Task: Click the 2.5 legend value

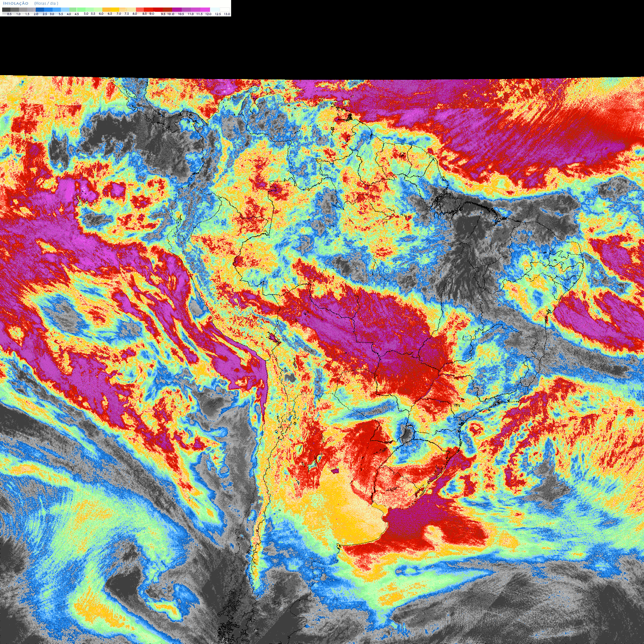Action: tap(45, 14)
